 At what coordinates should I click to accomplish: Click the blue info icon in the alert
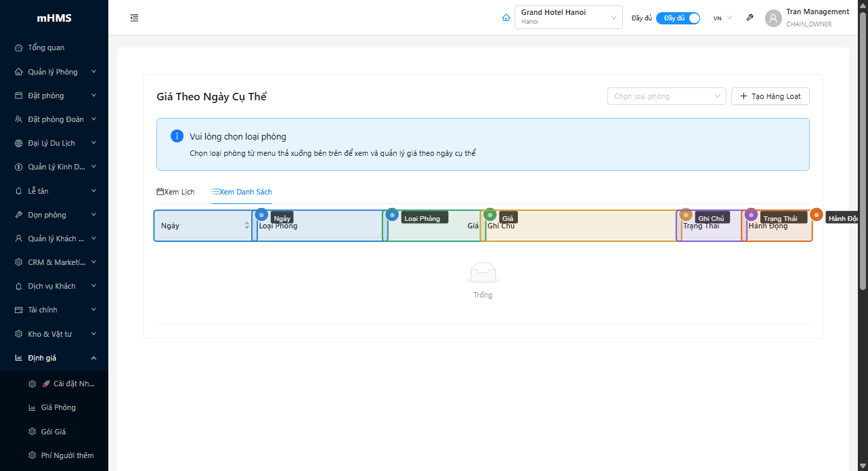tap(177, 136)
